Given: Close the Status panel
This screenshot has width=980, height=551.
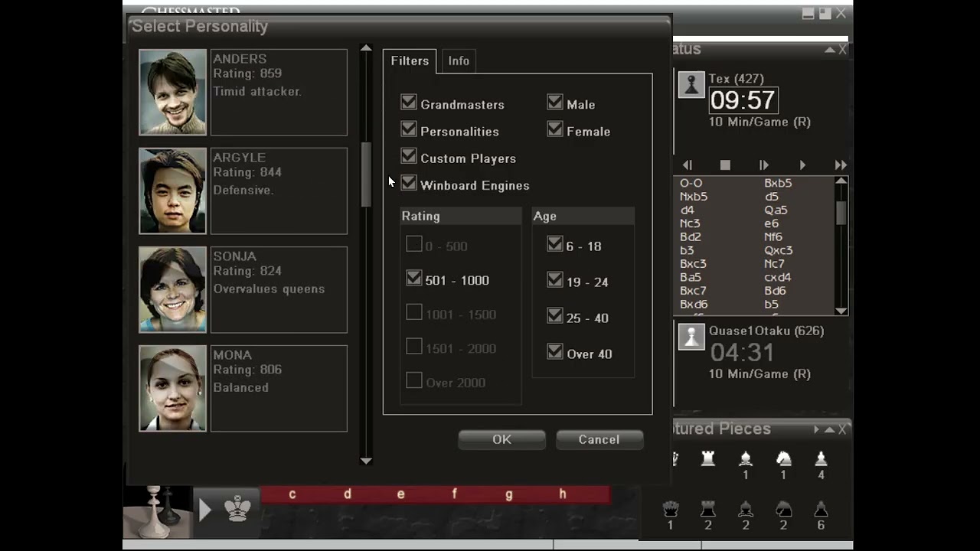Looking at the screenshot, I should pos(843,50).
